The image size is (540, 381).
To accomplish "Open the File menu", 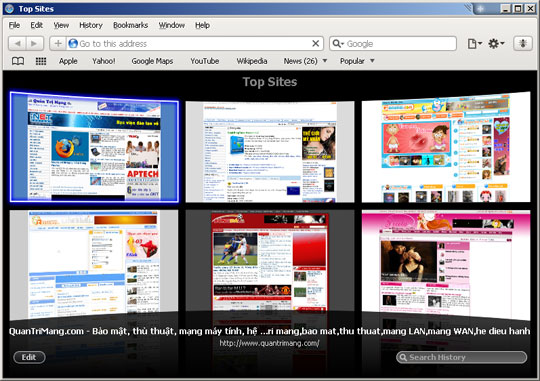I will point(14,25).
